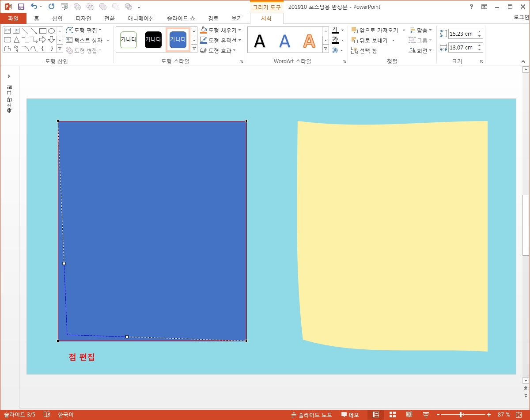
Task: Select the oval shape in shape gallery
Action: click(51, 31)
